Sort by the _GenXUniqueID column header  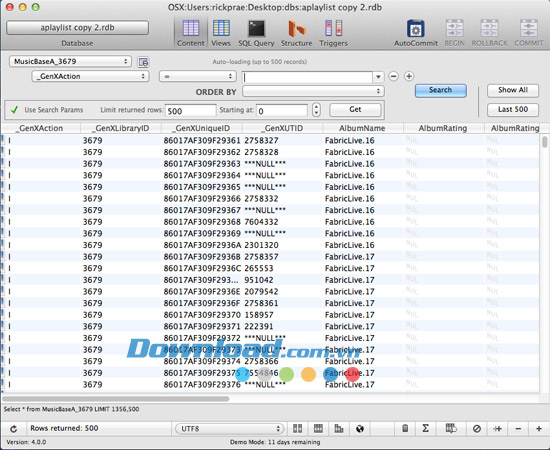(x=202, y=128)
